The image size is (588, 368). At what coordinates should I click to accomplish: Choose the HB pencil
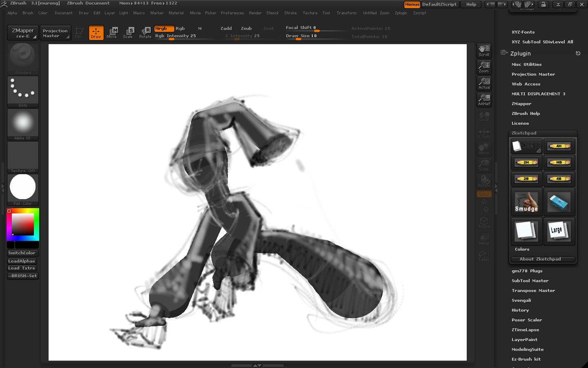click(x=559, y=162)
